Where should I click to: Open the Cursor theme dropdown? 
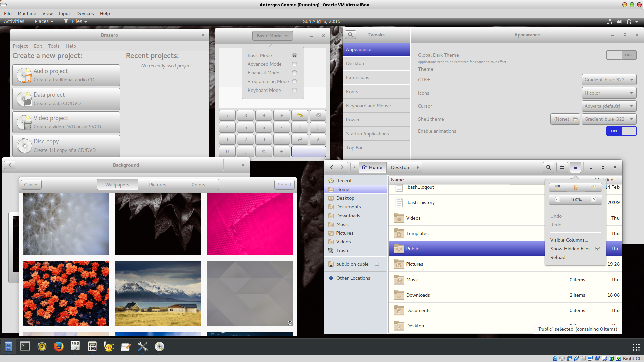click(609, 106)
